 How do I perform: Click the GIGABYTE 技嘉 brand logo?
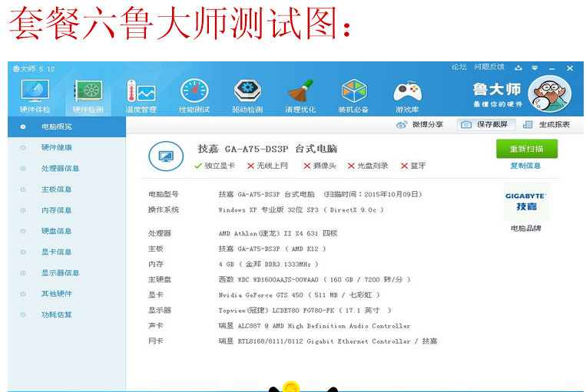pyautogui.click(x=526, y=202)
